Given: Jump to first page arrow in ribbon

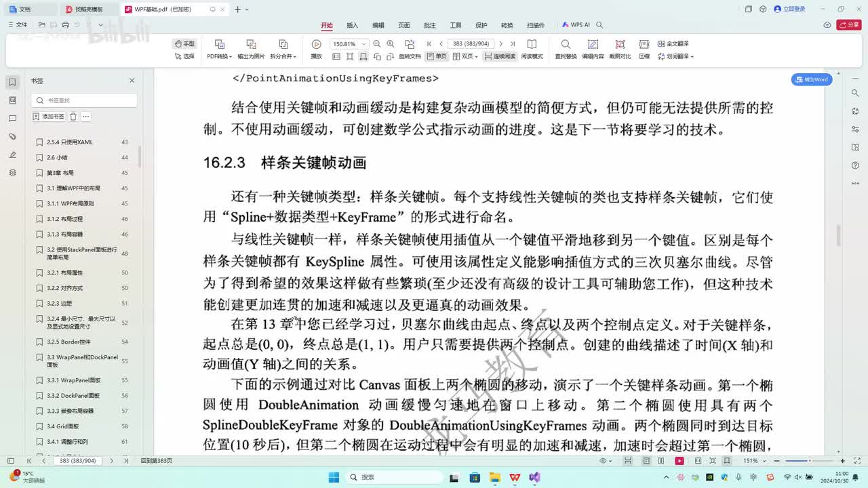Looking at the screenshot, I should 429,43.
